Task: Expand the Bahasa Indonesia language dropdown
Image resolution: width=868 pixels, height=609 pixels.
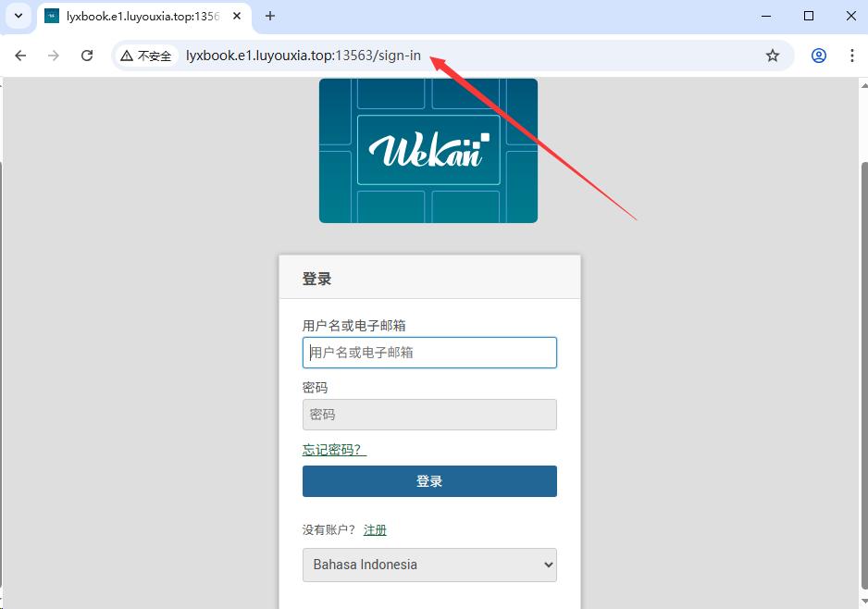Action: (x=429, y=565)
